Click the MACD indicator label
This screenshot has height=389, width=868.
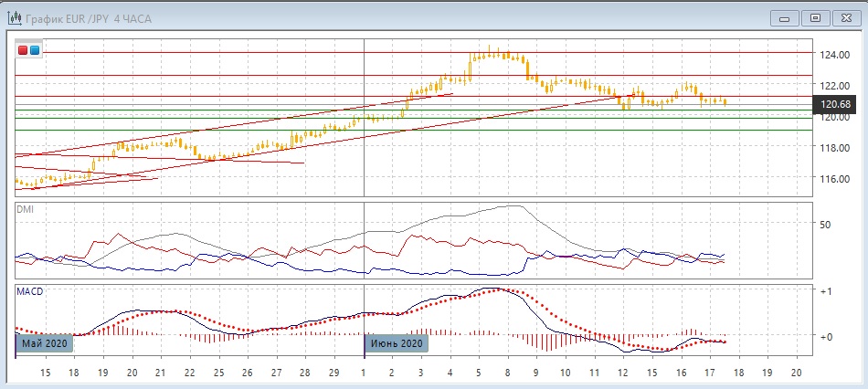click(x=30, y=291)
